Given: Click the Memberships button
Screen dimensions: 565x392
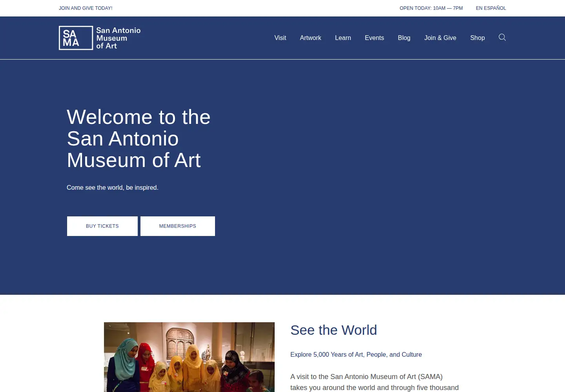Looking at the screenshot, I should coord(178,226).
